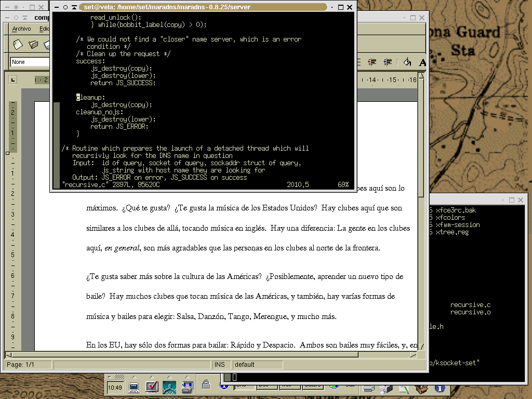Image resolution: width=532 pixels, height=399 pixels.
Task: Click the decrease indent icon with red arrow
Action: [x=372, y=62]
